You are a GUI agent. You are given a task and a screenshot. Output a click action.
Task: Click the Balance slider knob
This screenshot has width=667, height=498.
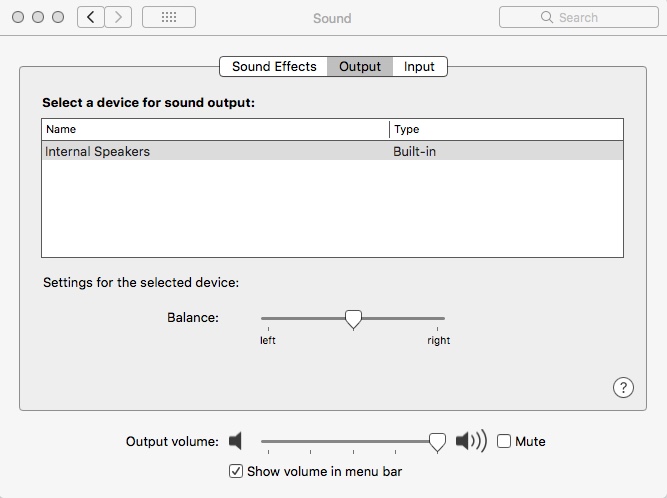pyautogui.click(x=353, y=319)
